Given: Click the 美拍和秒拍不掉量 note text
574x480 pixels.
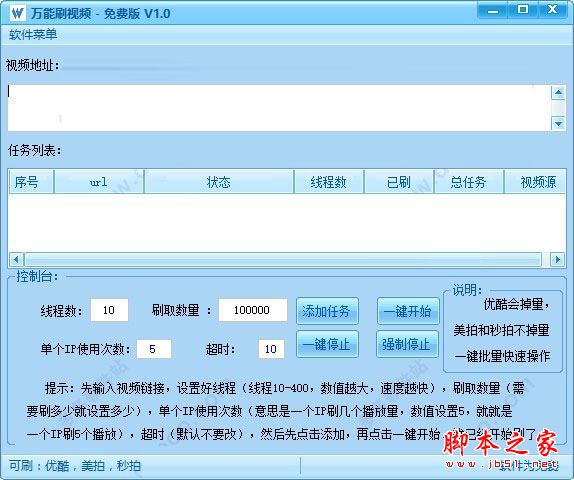Looking at the screenshot, I should (x=501, y=330).
